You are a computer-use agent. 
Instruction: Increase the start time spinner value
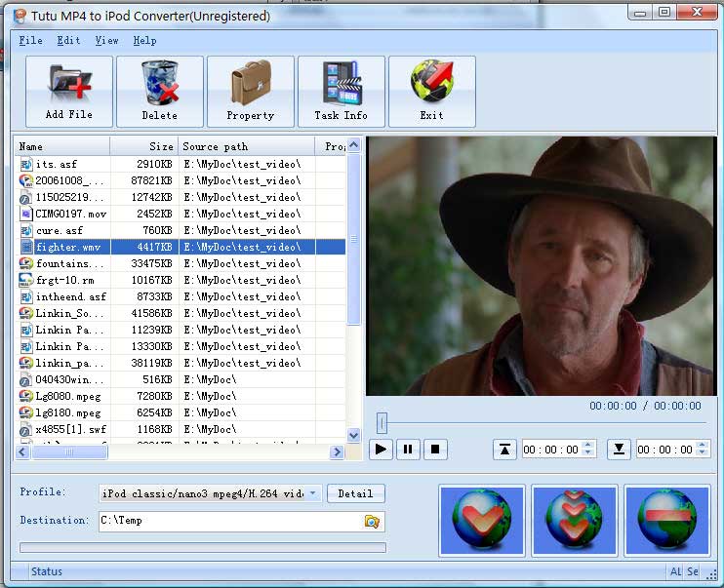(587, 445)
